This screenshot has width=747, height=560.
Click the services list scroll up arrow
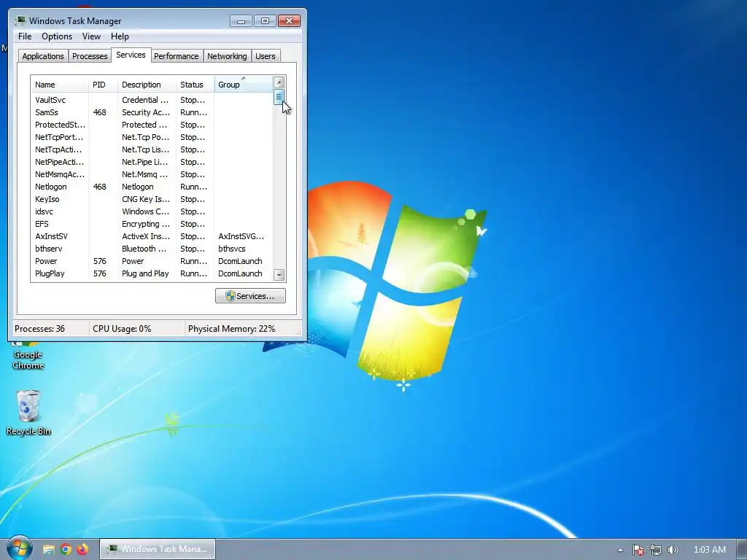pos(279,82)
